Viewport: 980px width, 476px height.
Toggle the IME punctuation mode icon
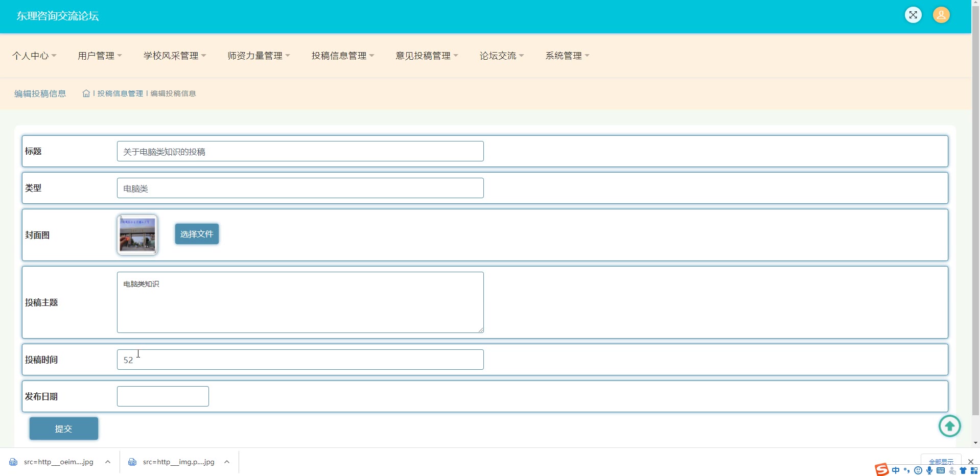coord(907,470)
